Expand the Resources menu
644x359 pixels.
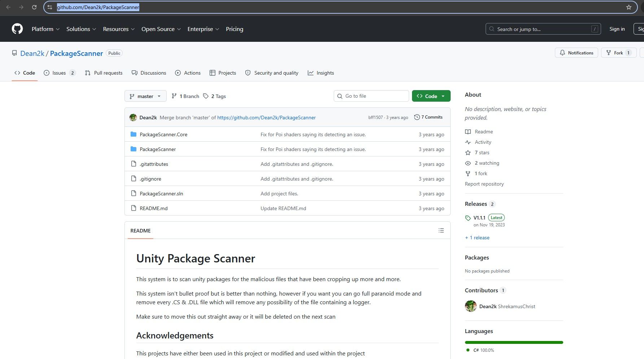click(x=119, y=29)
